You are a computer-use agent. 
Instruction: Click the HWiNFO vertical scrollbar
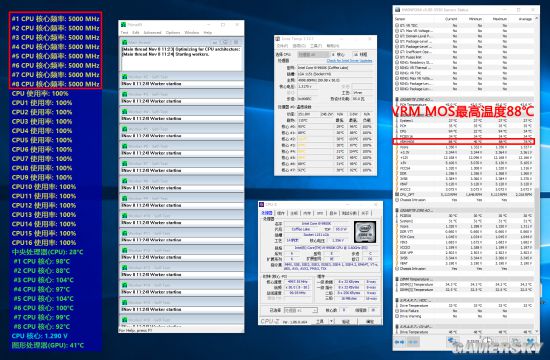pos(537,175)
